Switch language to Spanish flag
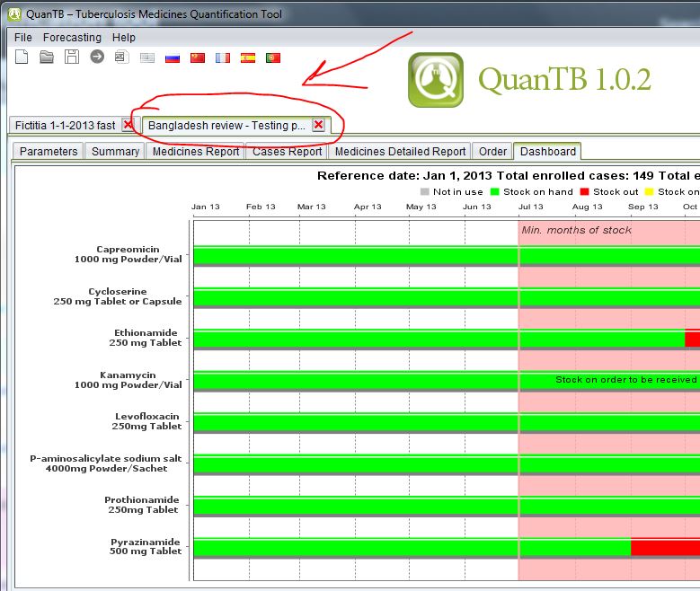 pos(248,57)
